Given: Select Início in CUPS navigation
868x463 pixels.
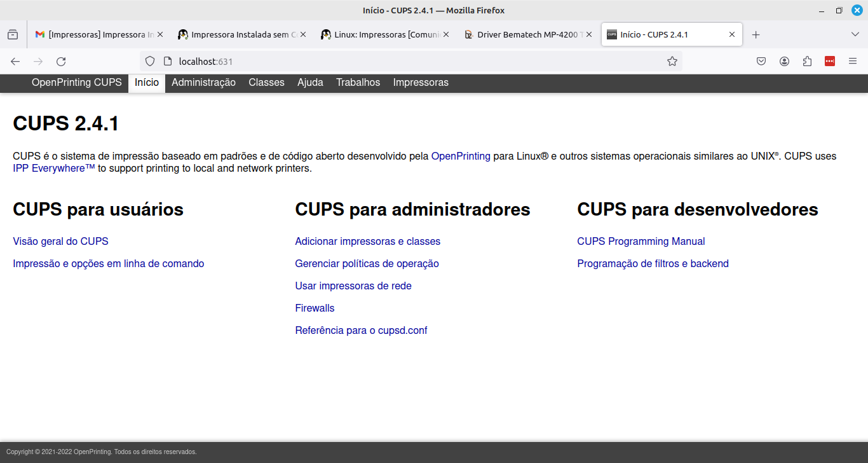Looking at the screenshot, I should click(147, 83).
